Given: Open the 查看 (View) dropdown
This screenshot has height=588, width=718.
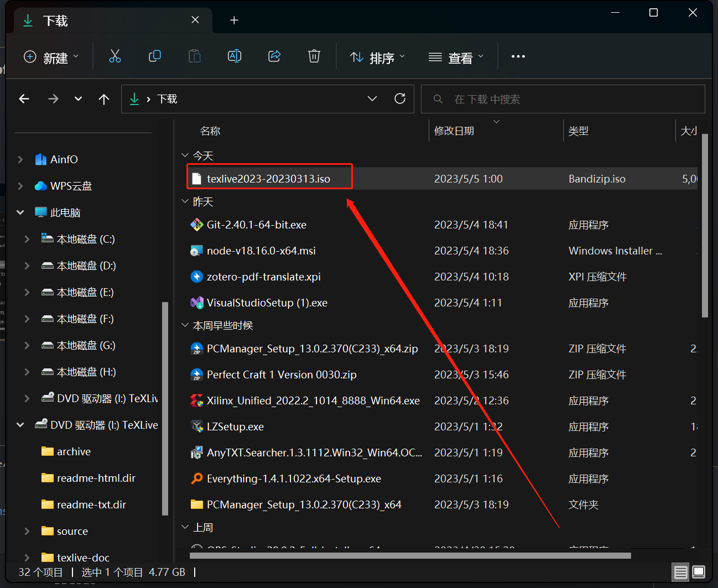Looking at the screenshot, I should coord(456,57).
